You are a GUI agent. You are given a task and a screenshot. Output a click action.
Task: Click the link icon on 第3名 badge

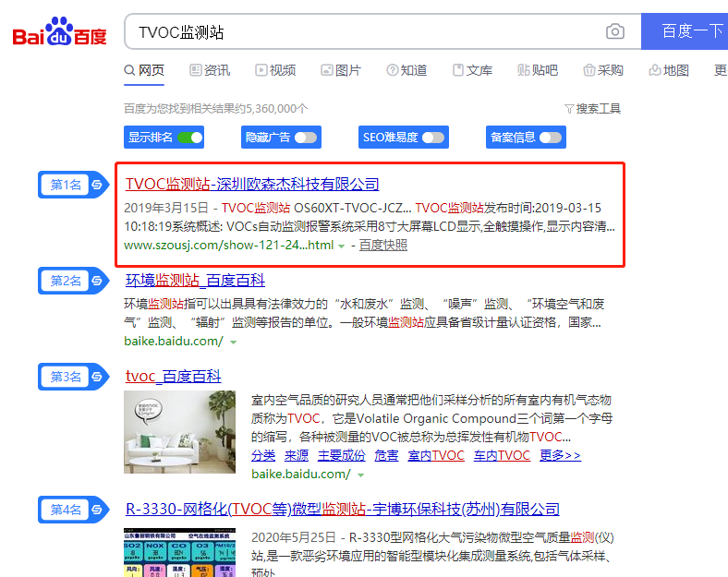coord(97,377)
